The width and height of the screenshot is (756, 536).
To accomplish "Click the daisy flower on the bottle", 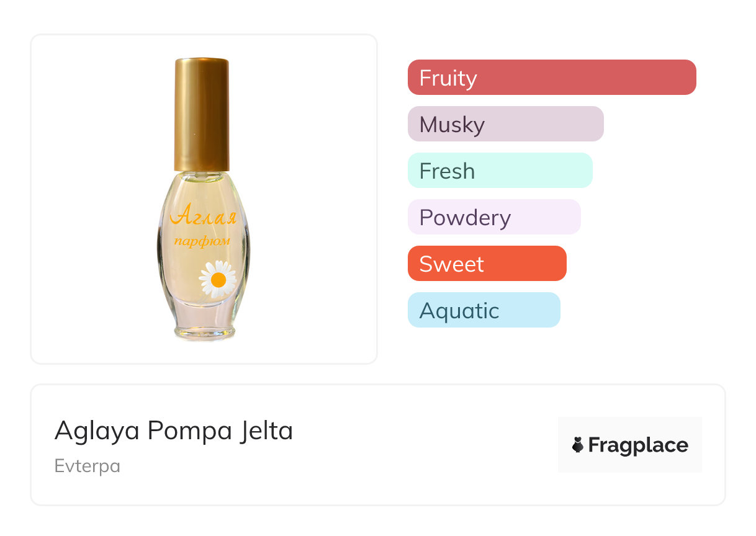I will click(x=217, y=279).
